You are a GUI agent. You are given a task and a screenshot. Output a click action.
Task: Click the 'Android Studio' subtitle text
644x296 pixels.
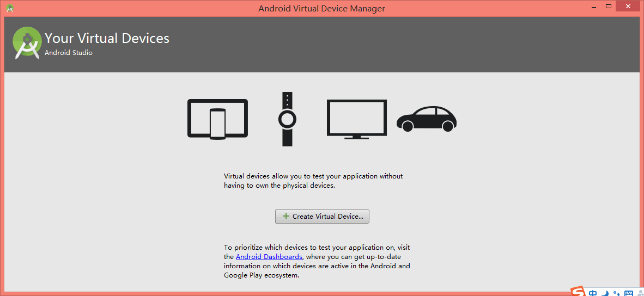tap(69, 52)
